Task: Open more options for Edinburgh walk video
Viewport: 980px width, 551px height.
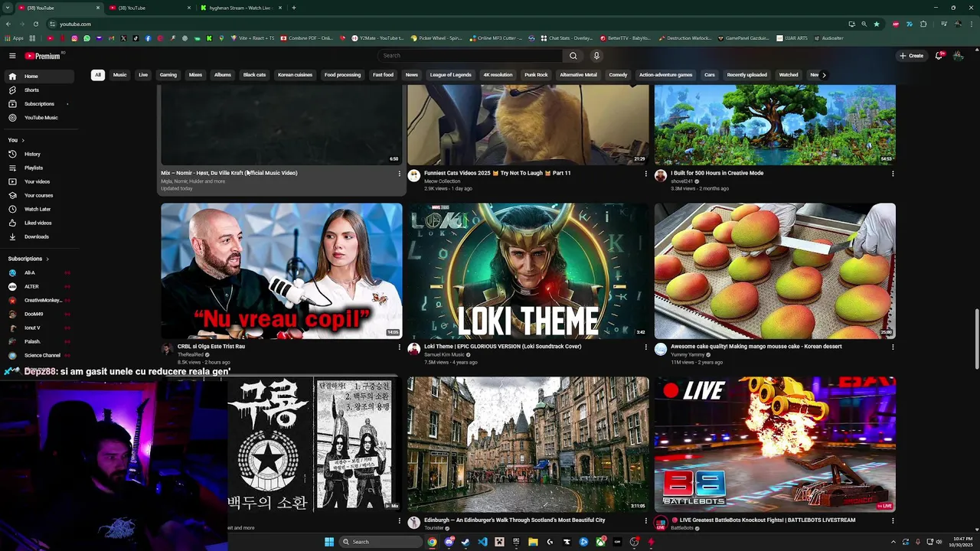Action: point(645,520)
